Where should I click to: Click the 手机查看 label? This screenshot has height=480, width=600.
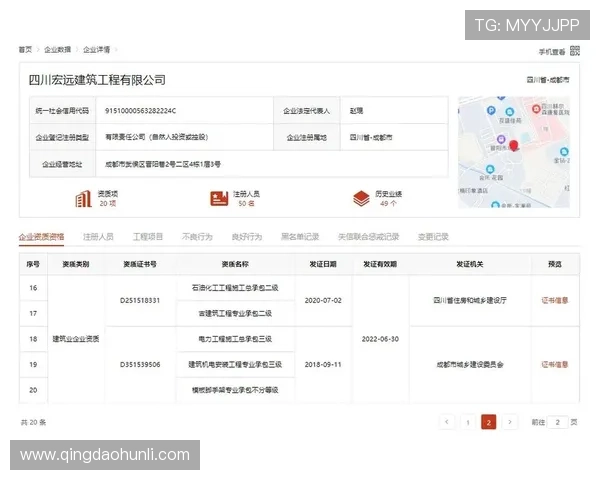coord(552,52)
